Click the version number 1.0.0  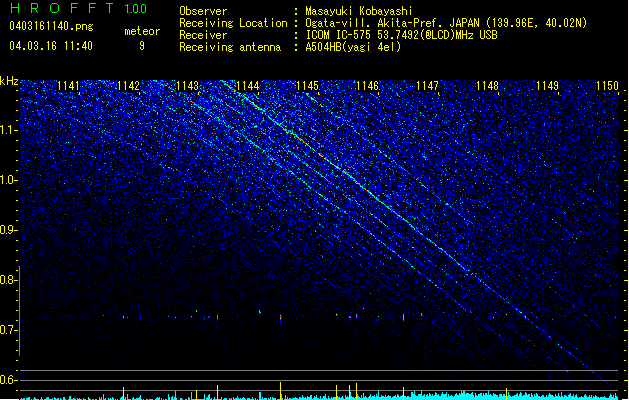point(136,9)
